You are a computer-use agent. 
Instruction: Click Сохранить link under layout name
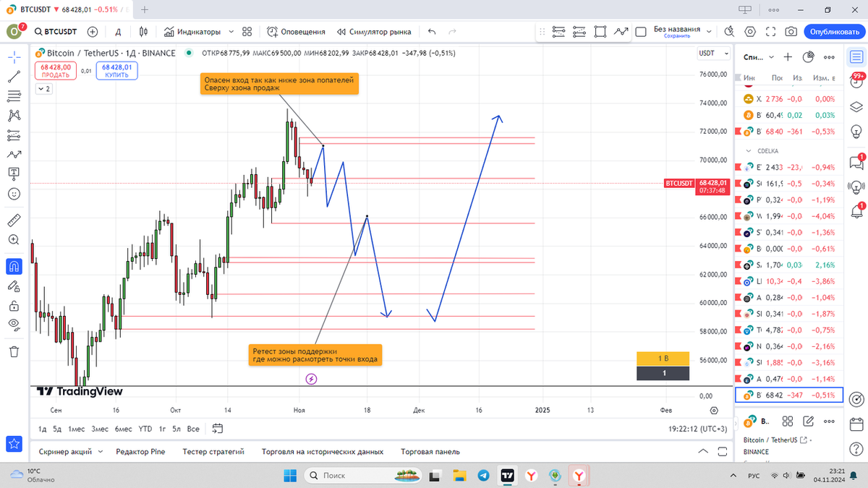coord(677,35)
